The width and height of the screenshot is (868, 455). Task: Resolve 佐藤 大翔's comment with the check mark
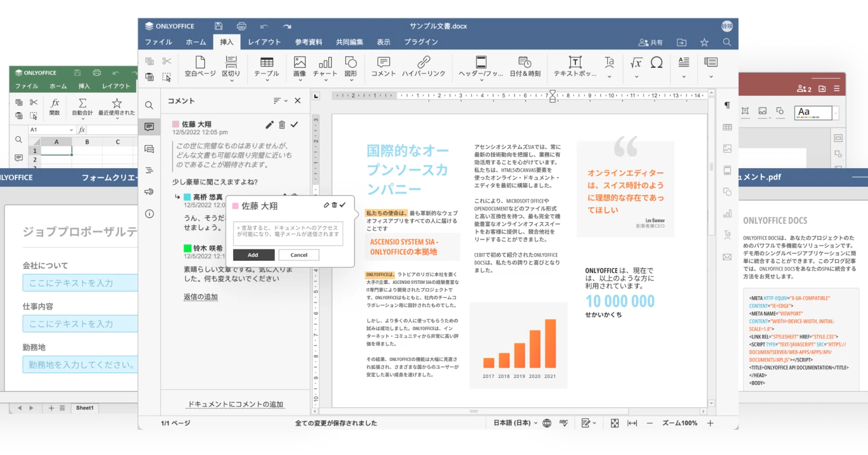[294, 124]
